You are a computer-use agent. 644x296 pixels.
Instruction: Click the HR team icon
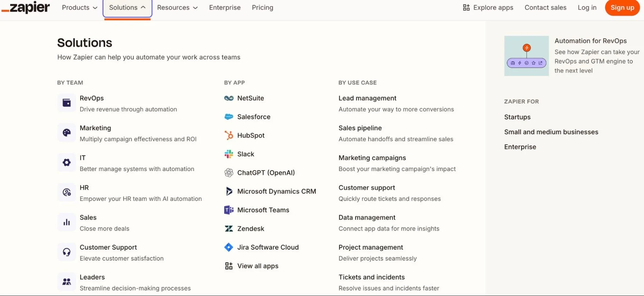pos(67,192)
